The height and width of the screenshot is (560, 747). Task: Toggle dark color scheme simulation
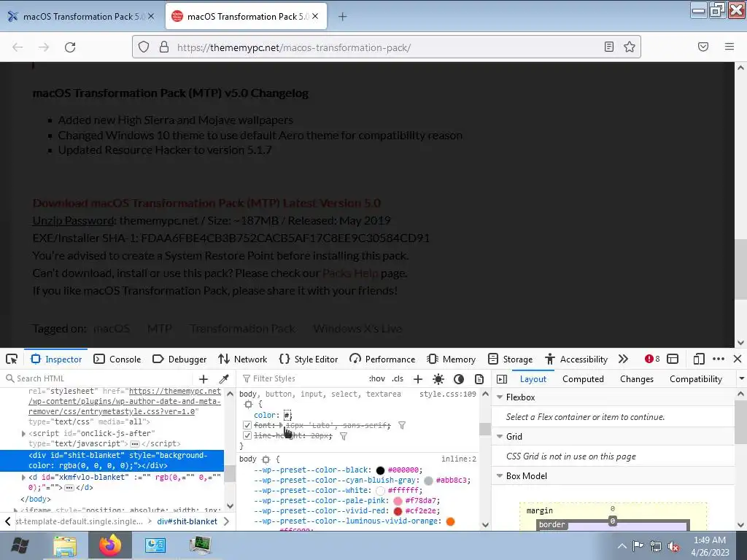459,379
